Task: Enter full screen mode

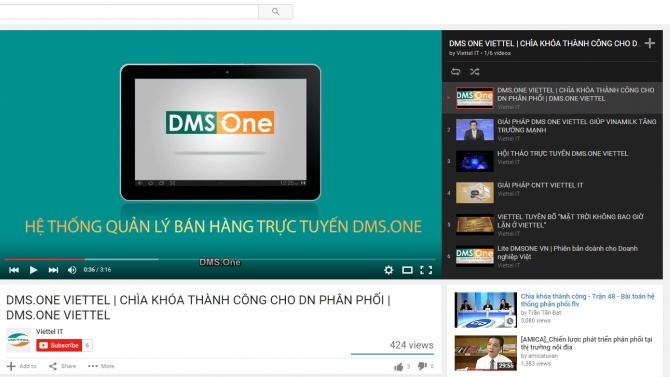Action: click(426, 270)
